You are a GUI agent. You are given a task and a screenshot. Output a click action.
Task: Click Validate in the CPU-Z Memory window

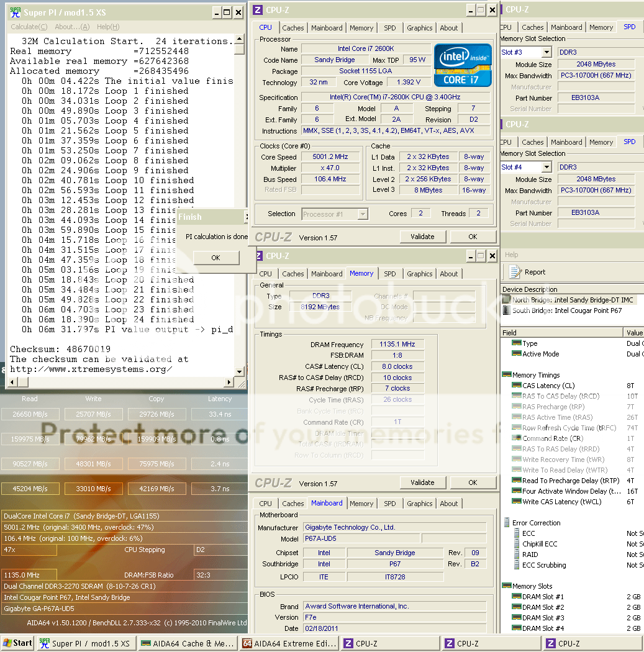coord(422,482)
